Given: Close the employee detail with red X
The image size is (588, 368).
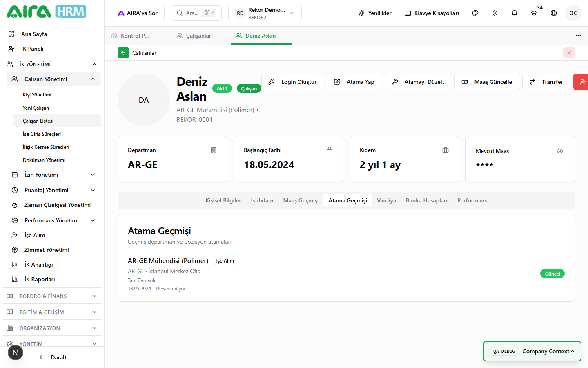Looking at the screenshot, I should pos(569,53).
